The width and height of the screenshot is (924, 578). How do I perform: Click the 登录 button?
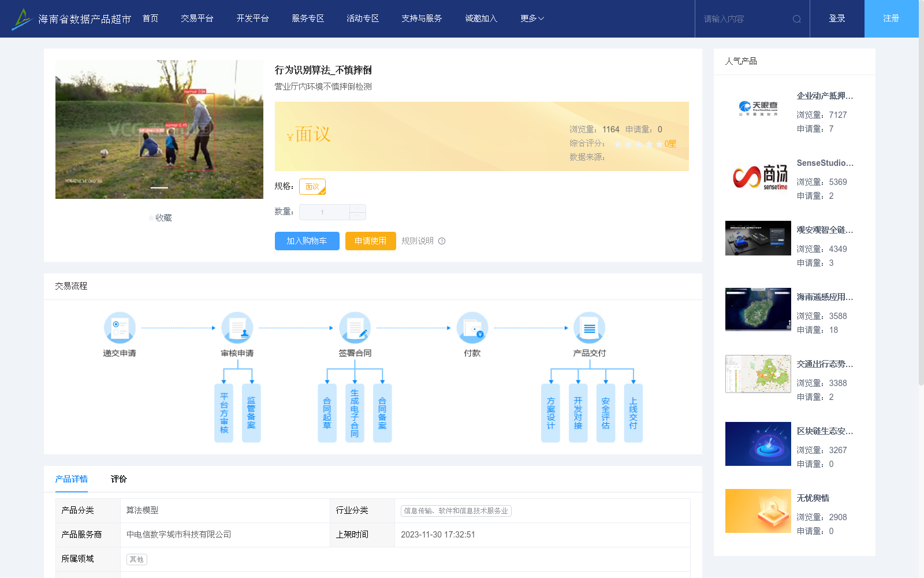click(x=837, y=18)
